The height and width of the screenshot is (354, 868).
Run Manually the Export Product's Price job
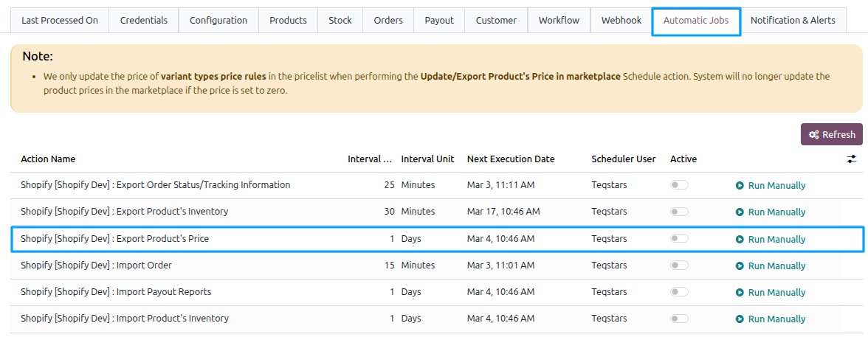point(770,239)
